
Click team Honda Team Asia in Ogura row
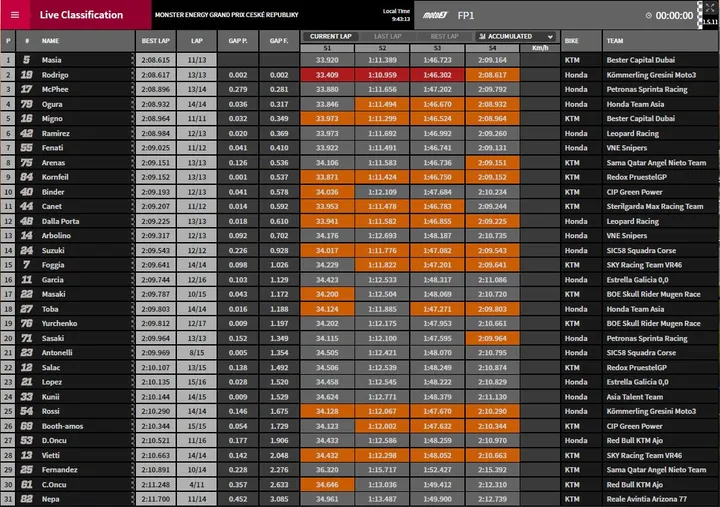tap(635, 104)
